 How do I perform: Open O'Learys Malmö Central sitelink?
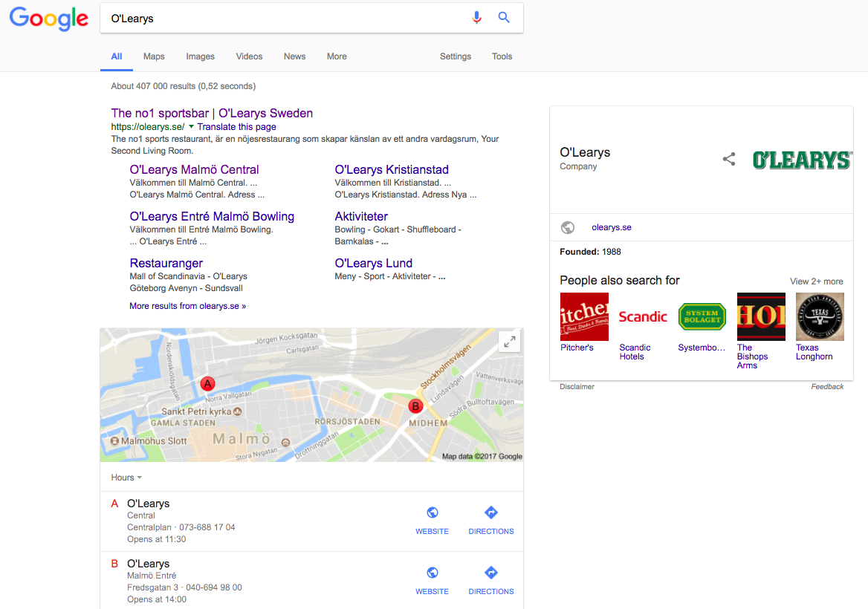click(194, 170)
